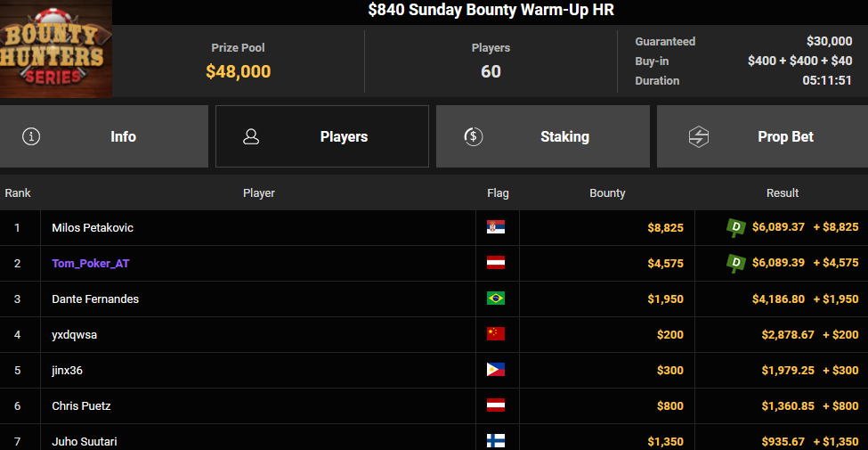Open the Tom_Poker_AT player link

91,263
